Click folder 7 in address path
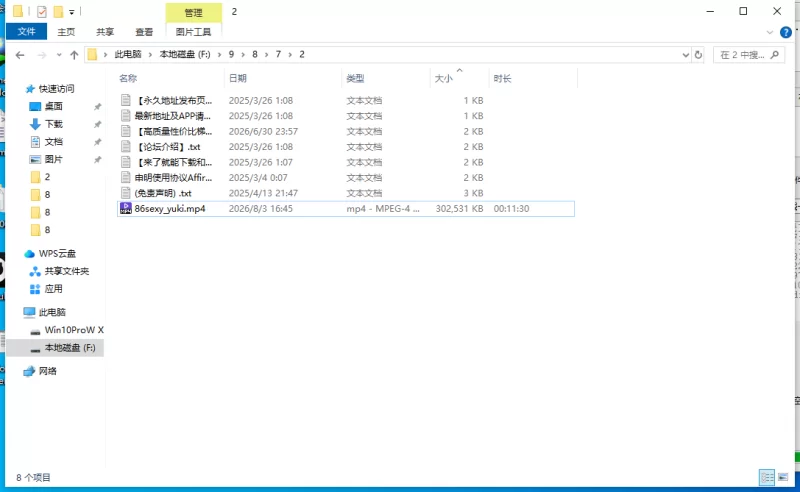 coord(278,54)
